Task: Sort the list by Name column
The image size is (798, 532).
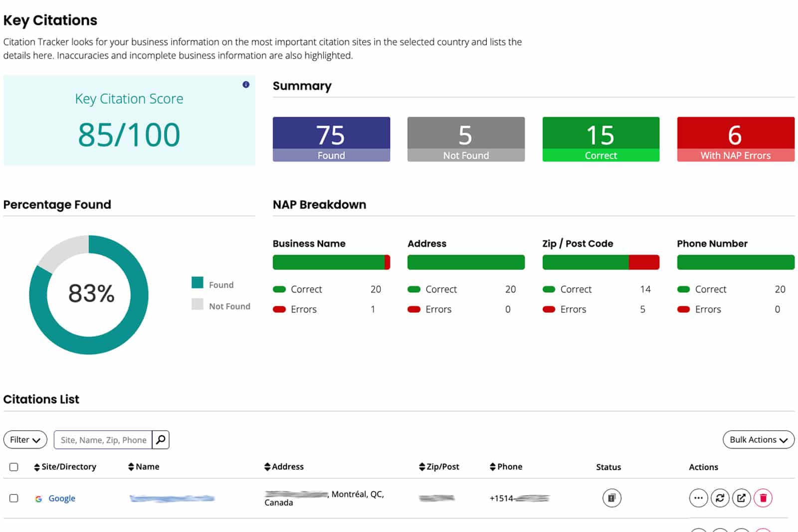Action: click(x=144, y=467)
